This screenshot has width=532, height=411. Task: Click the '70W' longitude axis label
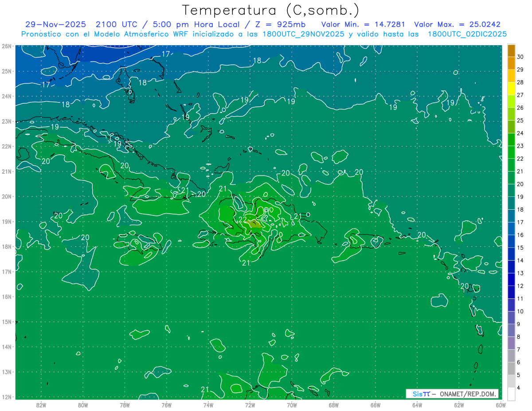coord(292,405)
